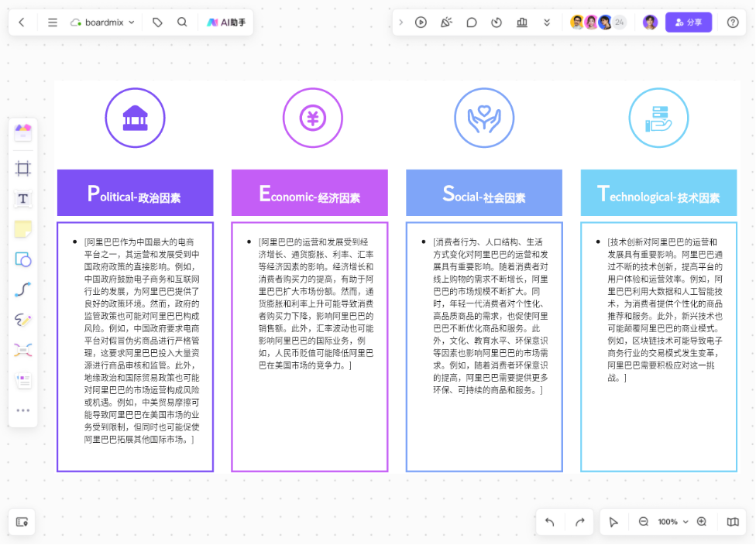
Task: Select the Mind map tool
Action: click(x=23, y=351)
